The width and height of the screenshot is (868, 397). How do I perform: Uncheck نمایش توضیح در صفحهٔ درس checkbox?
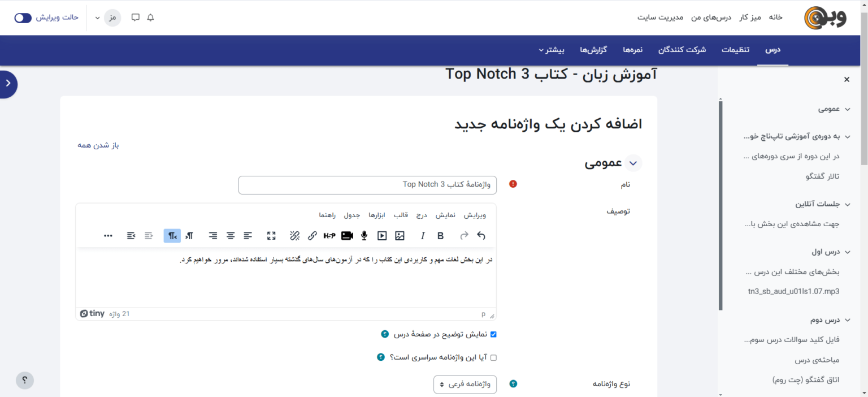click(x=493, y=334)
